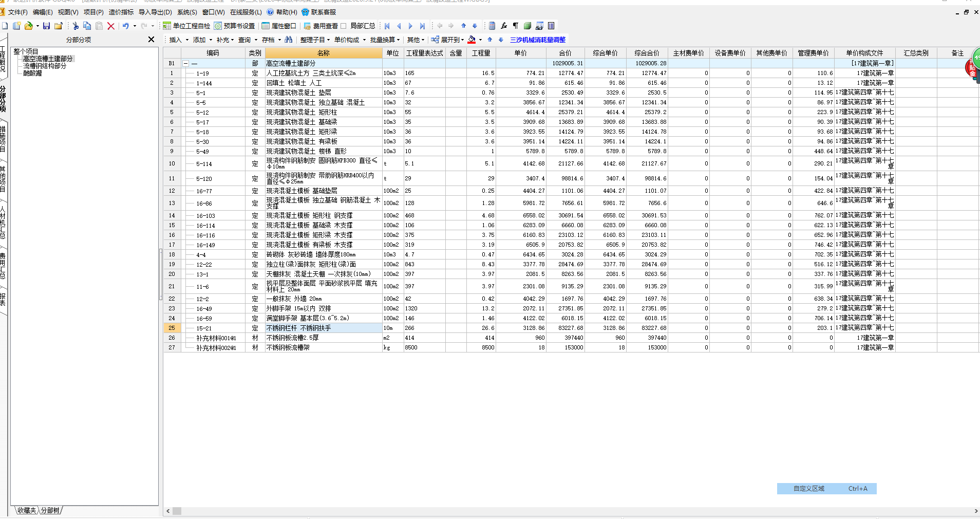Click the list view icon at toolbar end
This screenshot has width=980, height=519.
coord(551,26)
